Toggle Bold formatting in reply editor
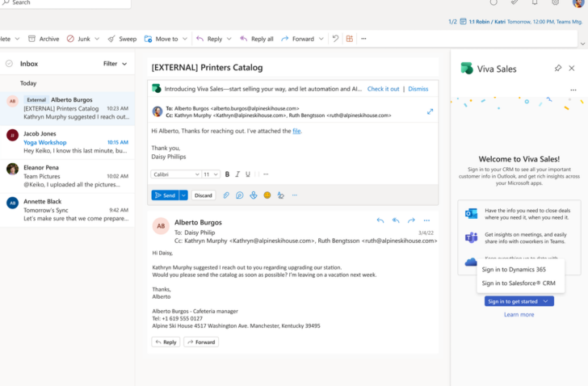 pyautogui.click(x=227, y=174)
